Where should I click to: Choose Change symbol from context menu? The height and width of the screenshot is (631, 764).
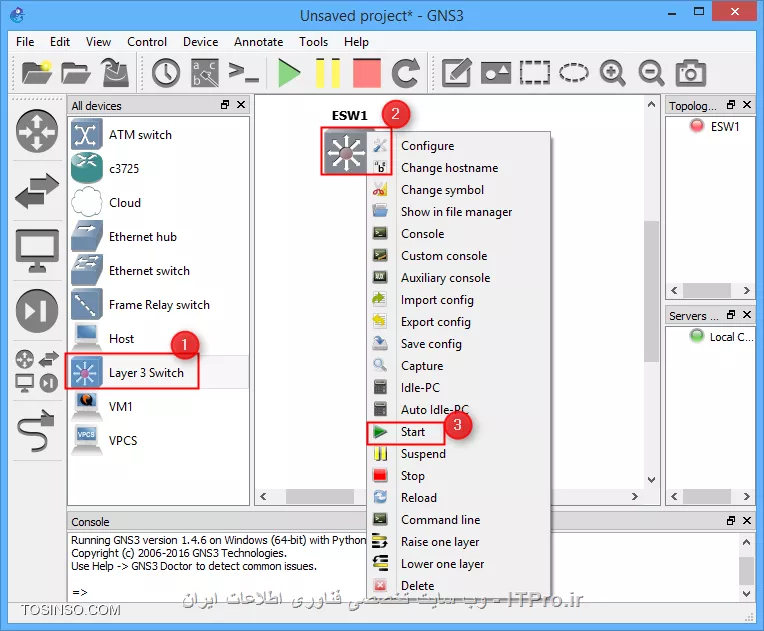pos(458,190)
